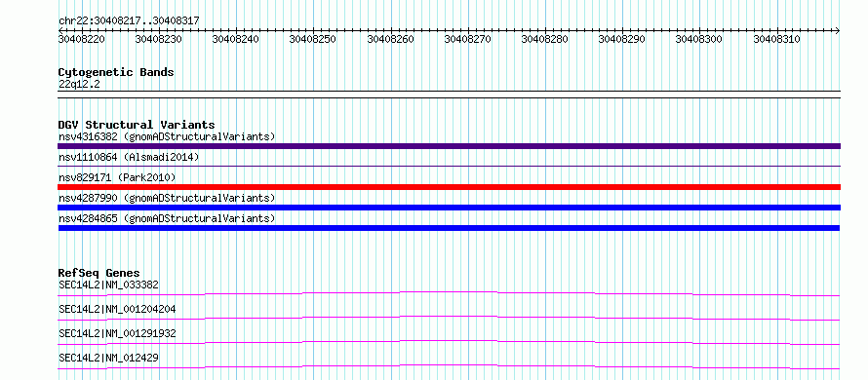Image resolution: width=868 pixels, height=380 pixels.
Task: Click the magenta NM_033382 gene line
Action: click(449, 293)
